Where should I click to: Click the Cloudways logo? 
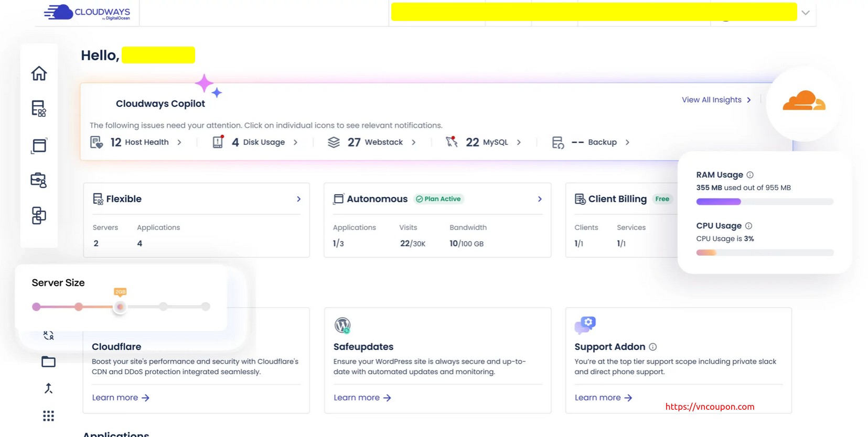(x=88, y=13)
